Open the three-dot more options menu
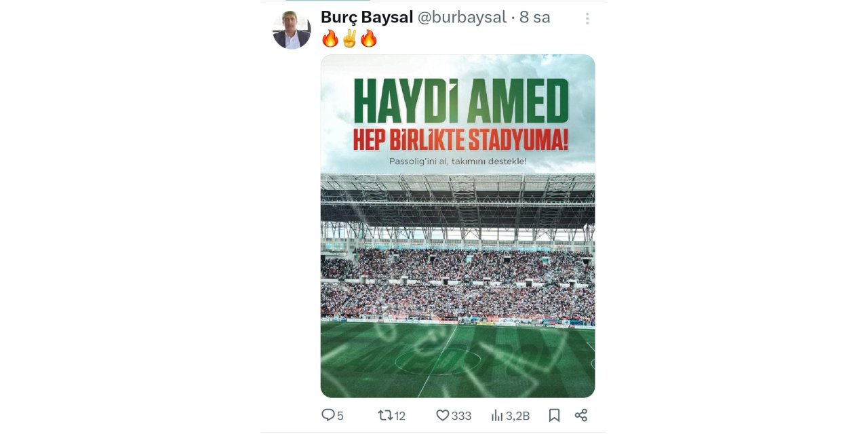The image size is (868, 434). [x=587, y=18]
